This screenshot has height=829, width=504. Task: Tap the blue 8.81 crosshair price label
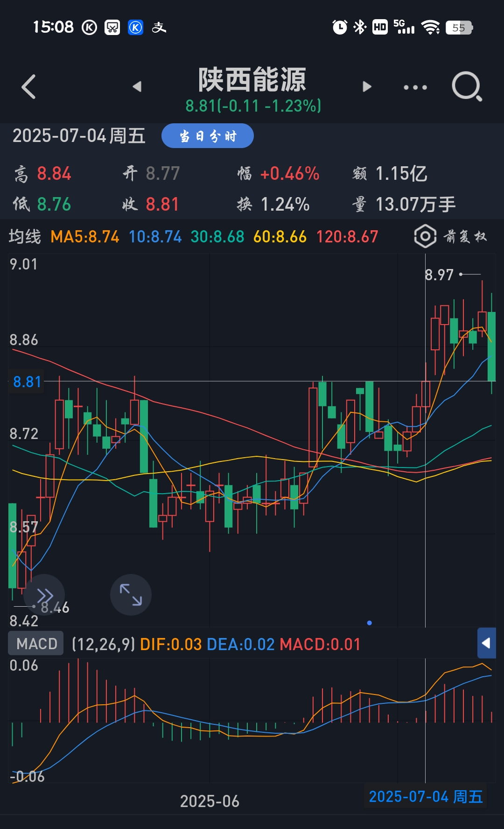coord(27,382)
